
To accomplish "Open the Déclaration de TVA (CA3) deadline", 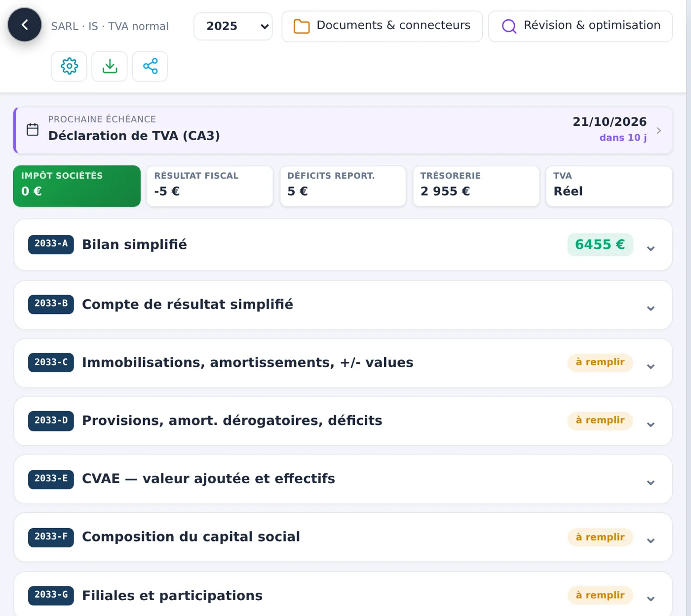I will click(x=343, y=130).
